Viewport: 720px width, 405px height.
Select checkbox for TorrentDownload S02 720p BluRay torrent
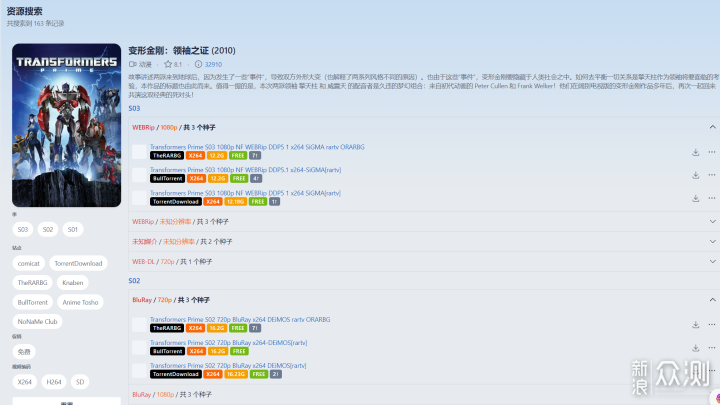[139, 371]
